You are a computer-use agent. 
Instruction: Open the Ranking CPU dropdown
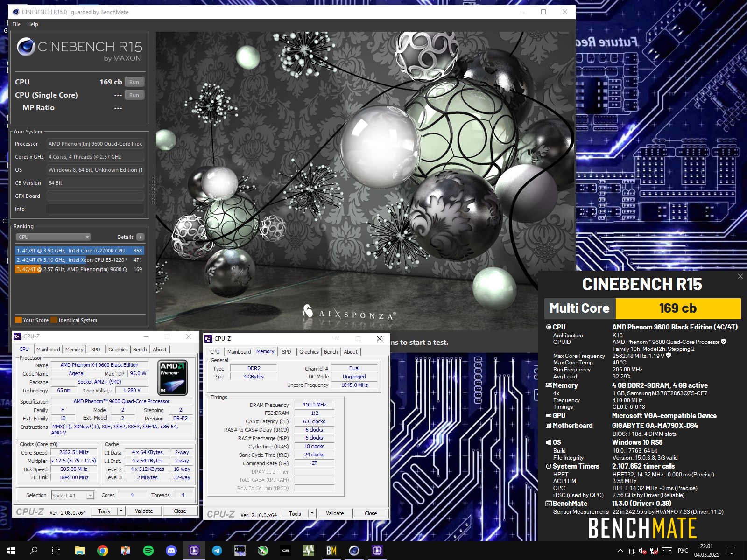pyautogui.click(x=53, y=237)
